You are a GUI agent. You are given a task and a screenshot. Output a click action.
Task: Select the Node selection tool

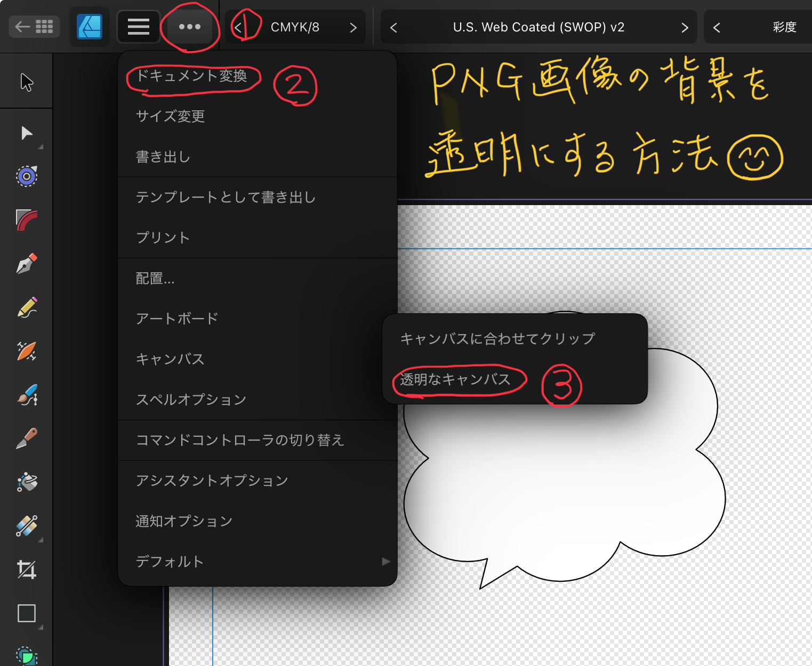[x=27, y=133]
